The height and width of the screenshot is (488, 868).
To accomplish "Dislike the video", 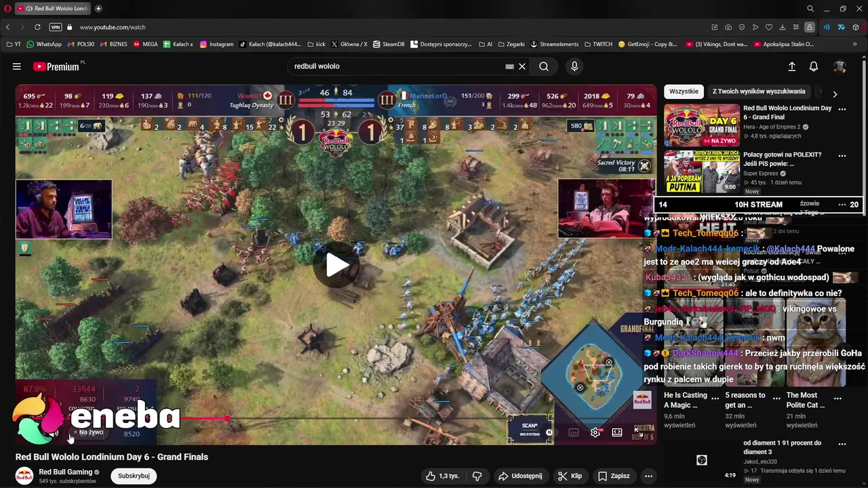I will coord(477,476).
